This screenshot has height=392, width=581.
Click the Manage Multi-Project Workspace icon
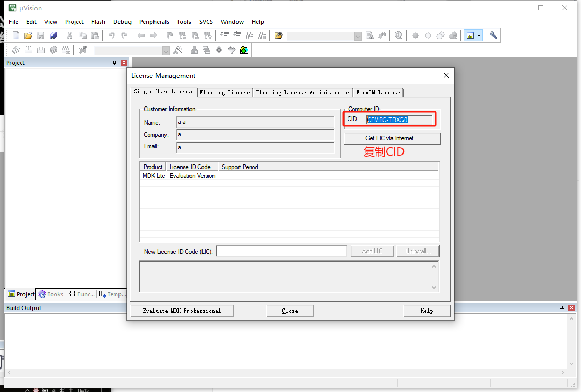click(206, 50)
